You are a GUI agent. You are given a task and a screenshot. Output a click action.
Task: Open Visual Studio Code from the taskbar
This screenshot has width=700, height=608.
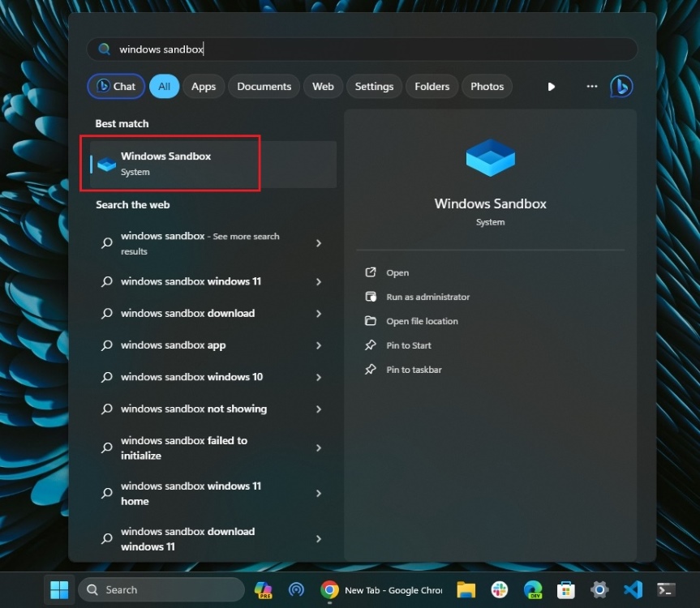coord(632,589)
